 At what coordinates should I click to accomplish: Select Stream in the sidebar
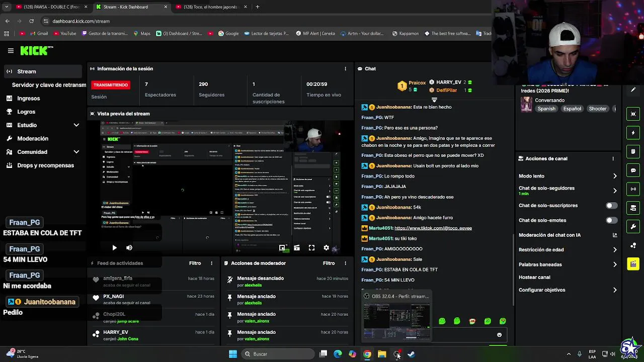[43, 71]
